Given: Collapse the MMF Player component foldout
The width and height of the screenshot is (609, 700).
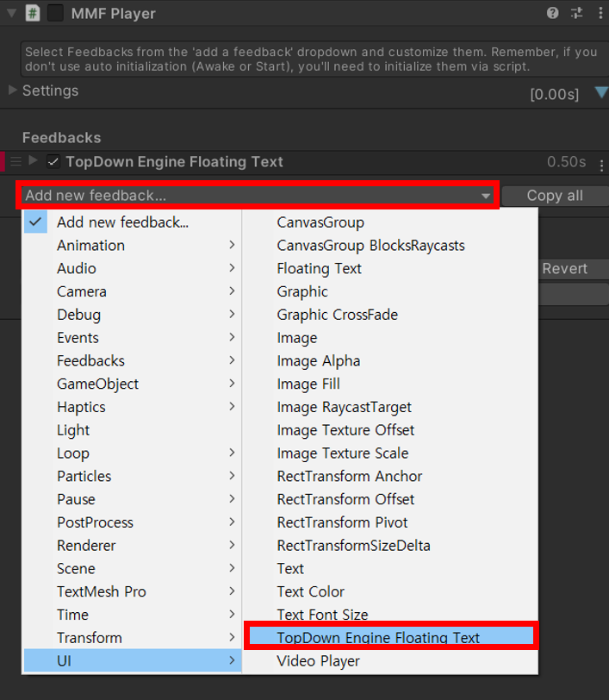Looking at the screenshot, I should [12, 13].
